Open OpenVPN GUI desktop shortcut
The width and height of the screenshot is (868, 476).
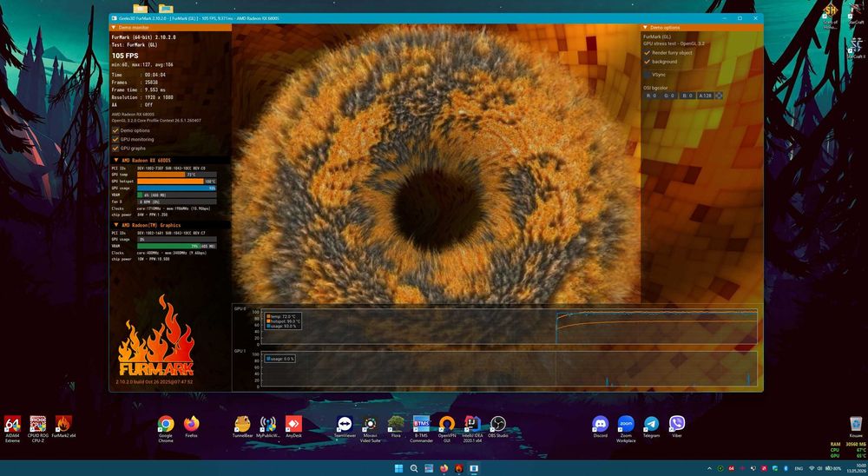(x=447, y=428)
